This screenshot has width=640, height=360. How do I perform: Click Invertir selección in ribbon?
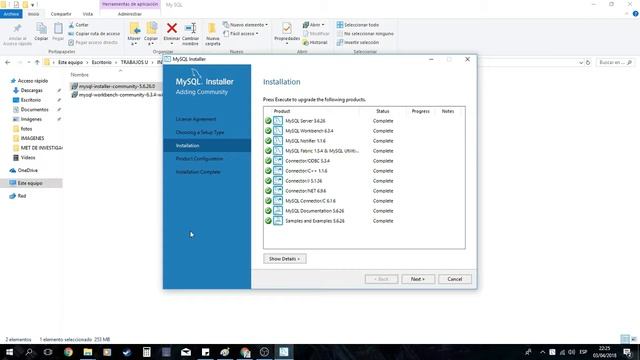[x=358, y=42]
